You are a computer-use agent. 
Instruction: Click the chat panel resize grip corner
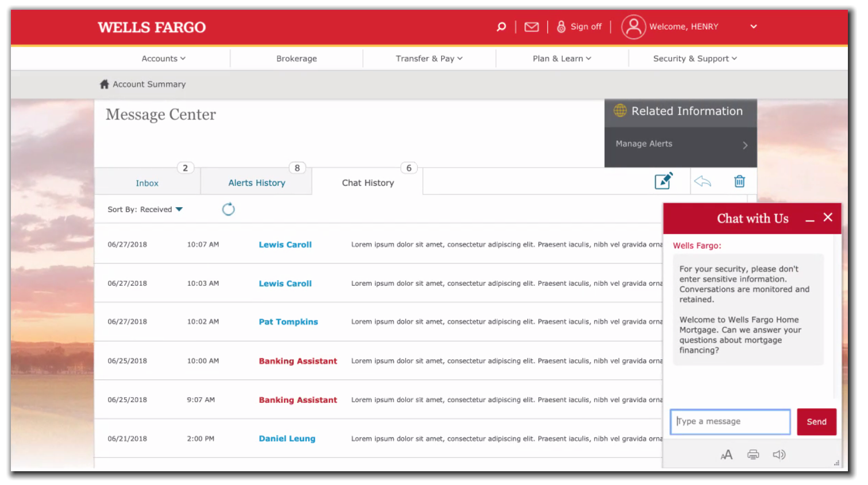pyautogui.click(x=836, y=463)
